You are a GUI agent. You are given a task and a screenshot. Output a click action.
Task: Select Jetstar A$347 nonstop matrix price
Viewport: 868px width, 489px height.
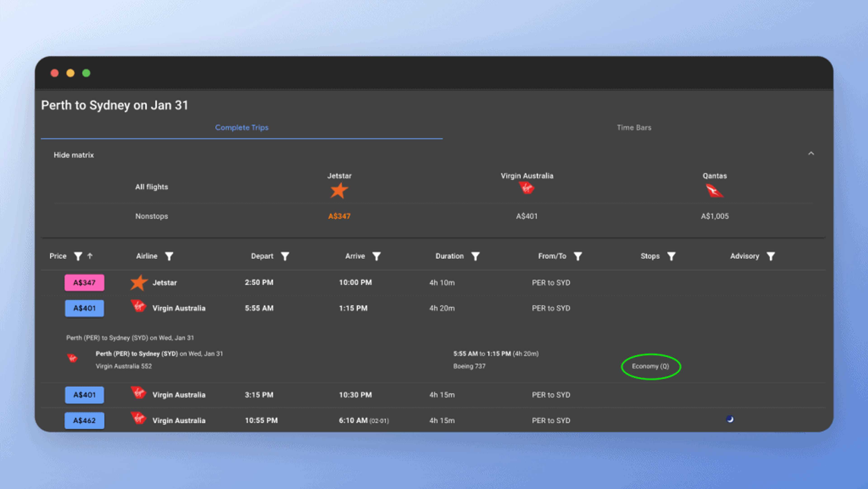[339, 216]
